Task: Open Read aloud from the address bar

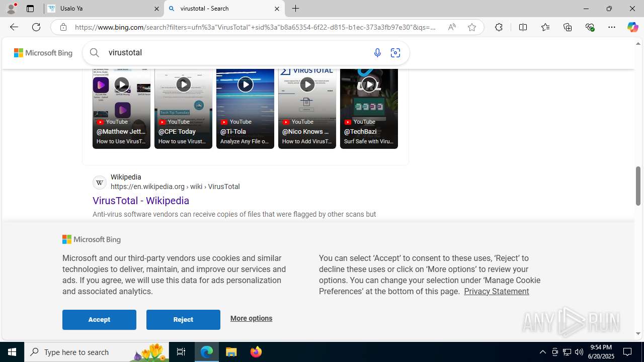Action: [x=452, y=27]
